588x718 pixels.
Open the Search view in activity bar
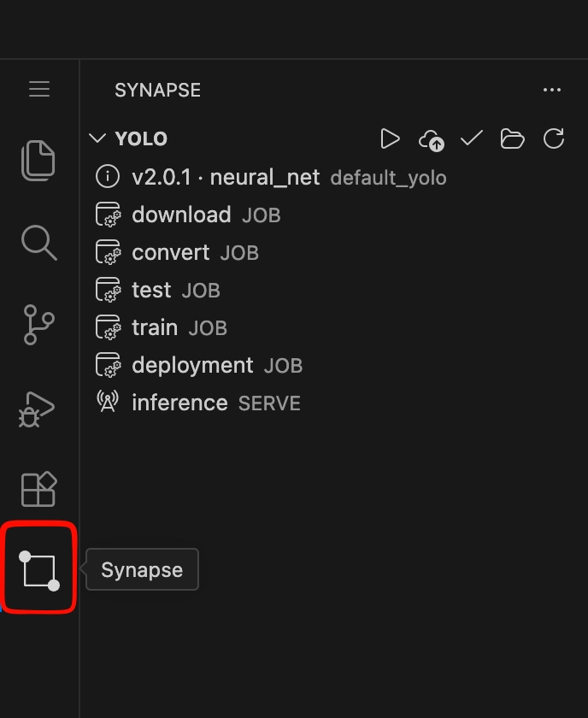point(39,243)
